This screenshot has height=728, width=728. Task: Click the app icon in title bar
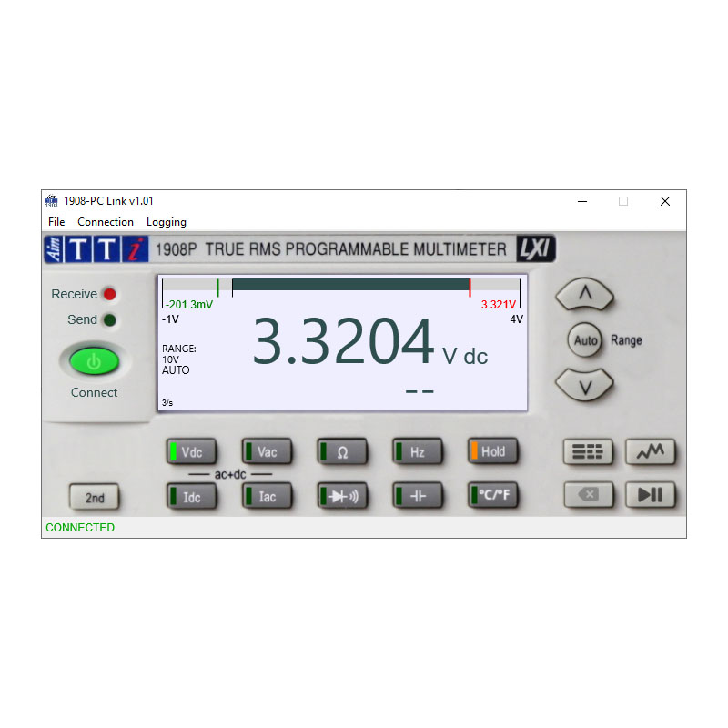coord(52,201)
